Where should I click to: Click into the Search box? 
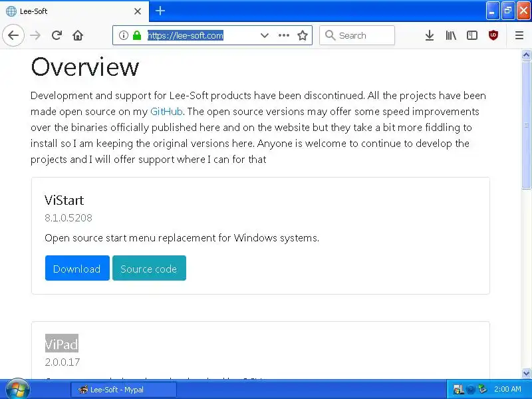tap(357, 35)
